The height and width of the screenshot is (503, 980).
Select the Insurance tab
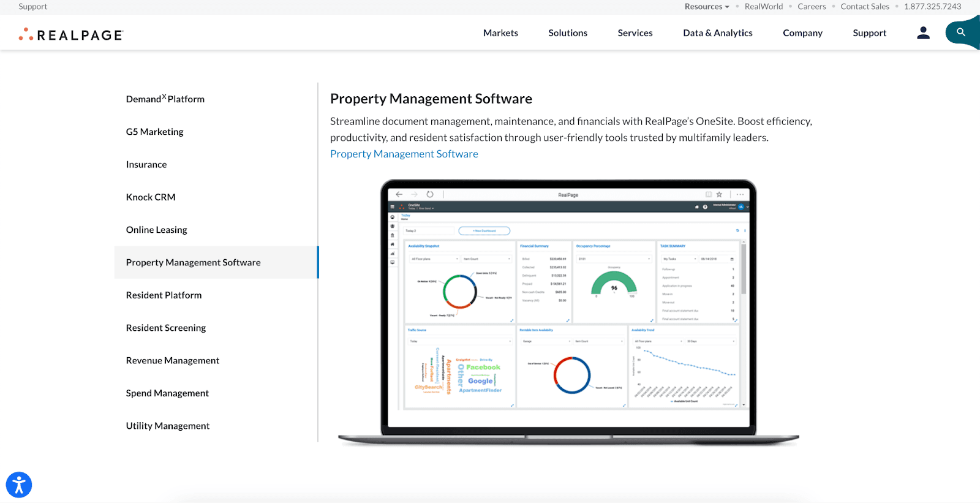pos(216,164)
